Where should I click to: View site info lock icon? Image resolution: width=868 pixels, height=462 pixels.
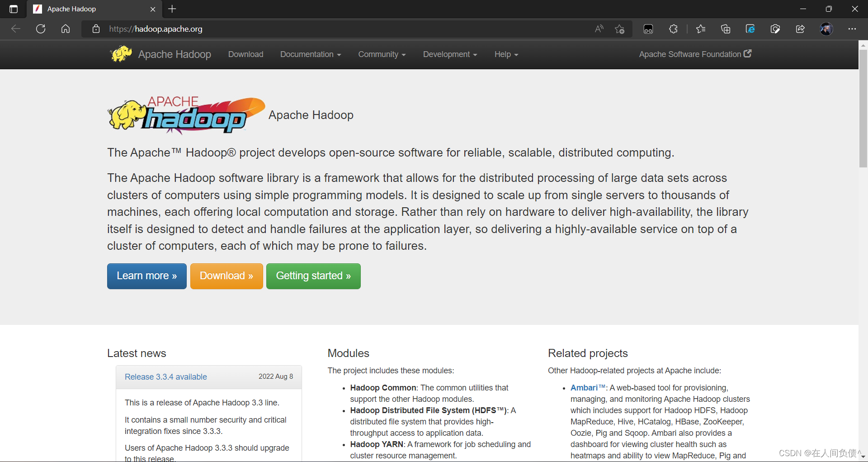96,29
